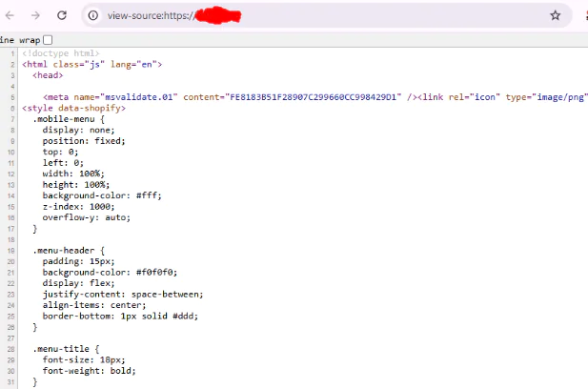The width and height of the screenshot is (588, 389).
Task: Click the <head> tag text
Action: [48, 75]
